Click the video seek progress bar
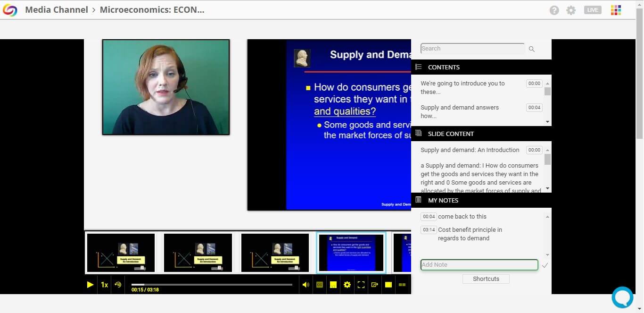This screenshot has height=313, width=644. pos(212,284)
